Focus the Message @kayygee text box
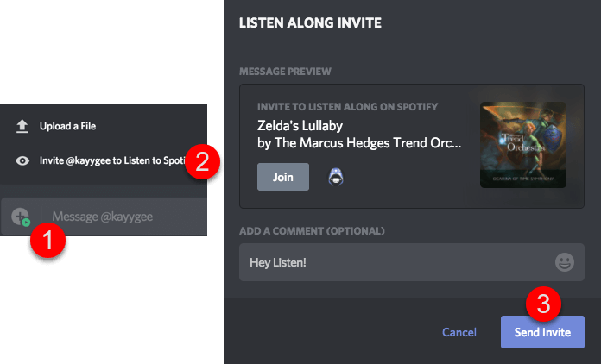601x364 pixels. (121, 217)
